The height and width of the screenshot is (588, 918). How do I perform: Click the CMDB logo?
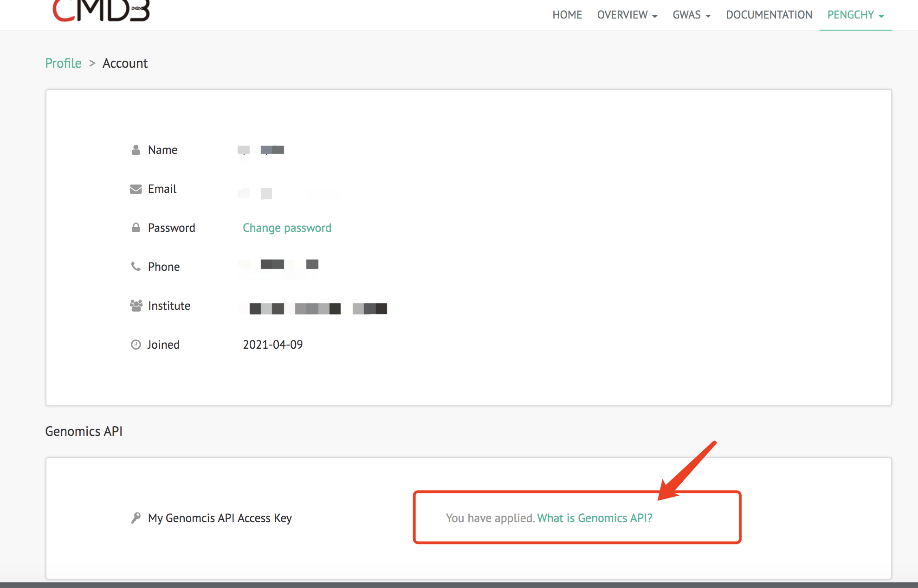click(x=101, y=11)
